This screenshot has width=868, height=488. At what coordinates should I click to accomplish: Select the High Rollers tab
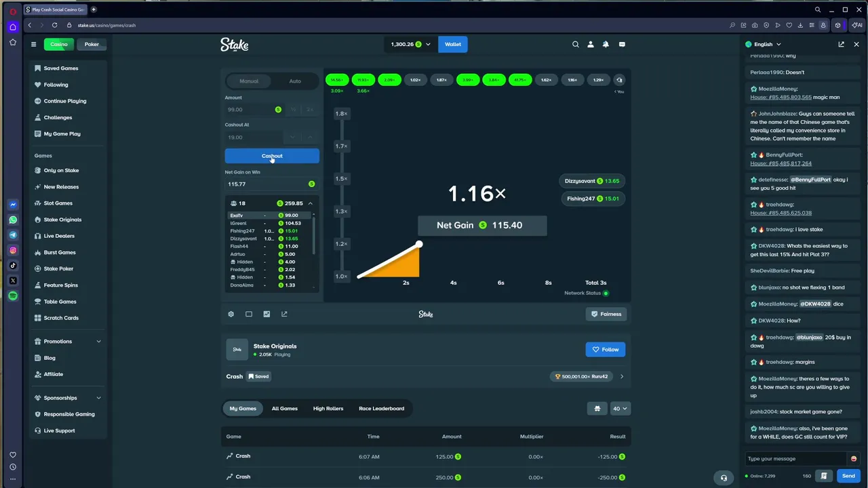(x=328, y=409)
